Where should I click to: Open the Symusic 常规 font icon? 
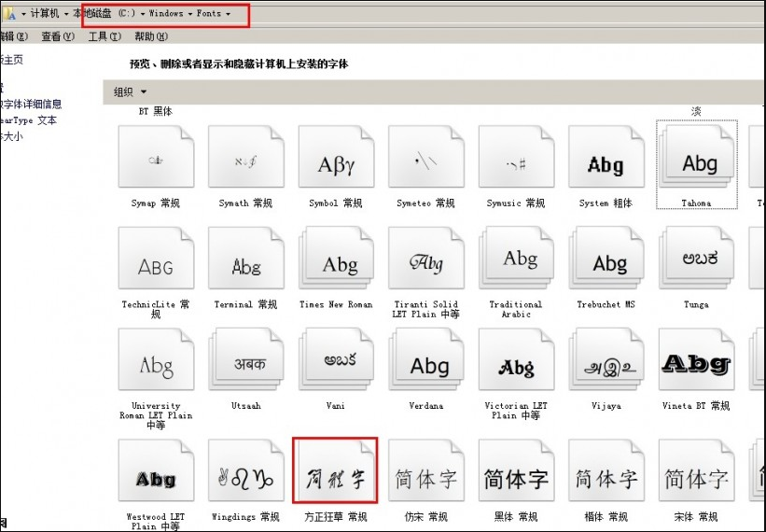[x=516, y=156]
